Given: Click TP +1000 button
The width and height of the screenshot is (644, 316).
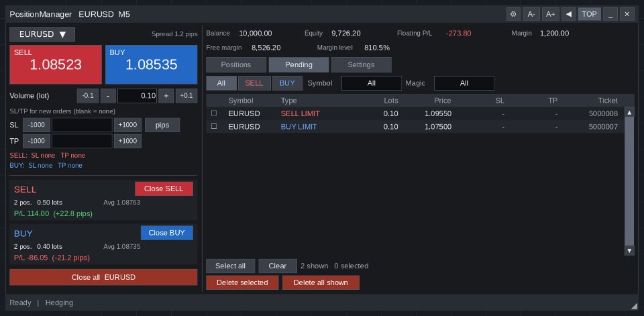Looking at the screenshot, I should click(x=127, y=141).
